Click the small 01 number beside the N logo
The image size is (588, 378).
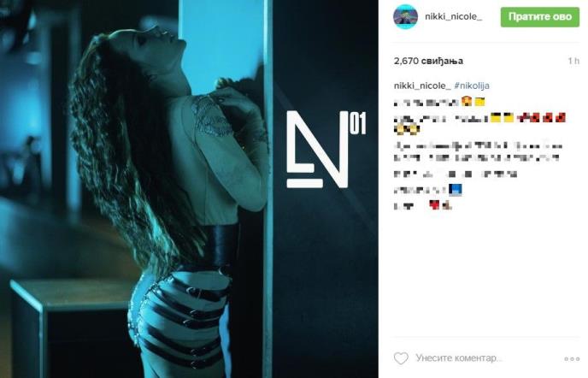pyautogui.click(x=358, y=123)
